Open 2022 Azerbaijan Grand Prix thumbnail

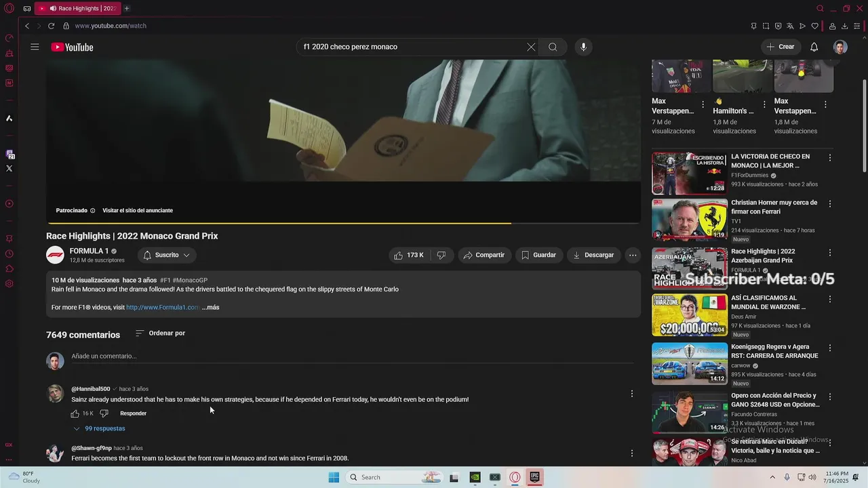pos(690,268)
